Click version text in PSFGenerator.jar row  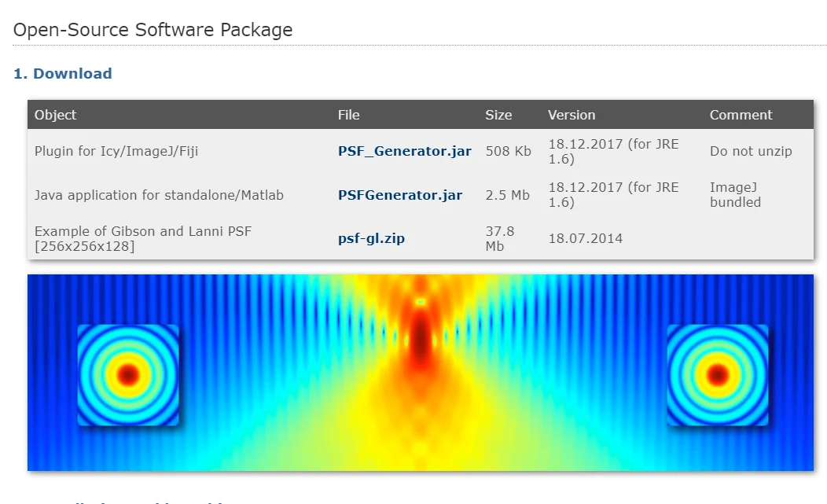tap(613, 195)
